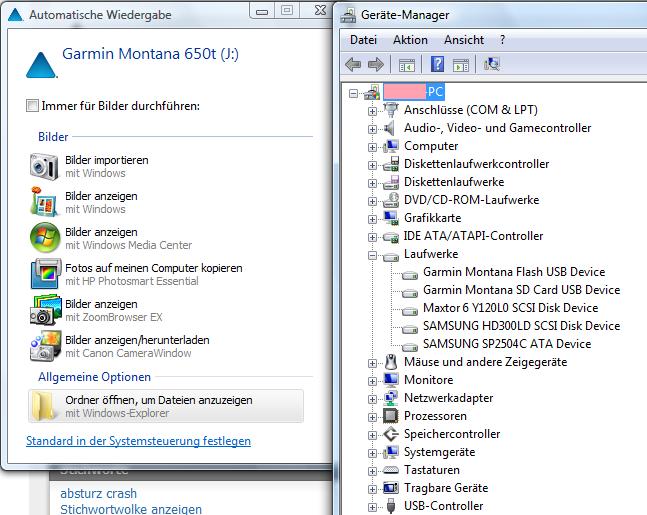Click the Windows Media Center orb icon
Screen dimensions: 647x515
pyautogui.click(x=45, y=238)
